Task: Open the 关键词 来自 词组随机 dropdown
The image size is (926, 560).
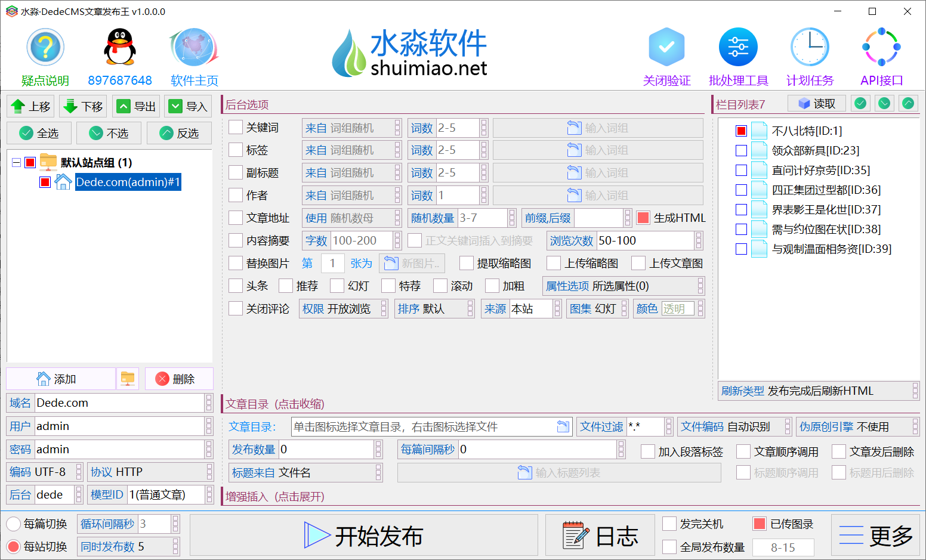Action: (351, 128)
